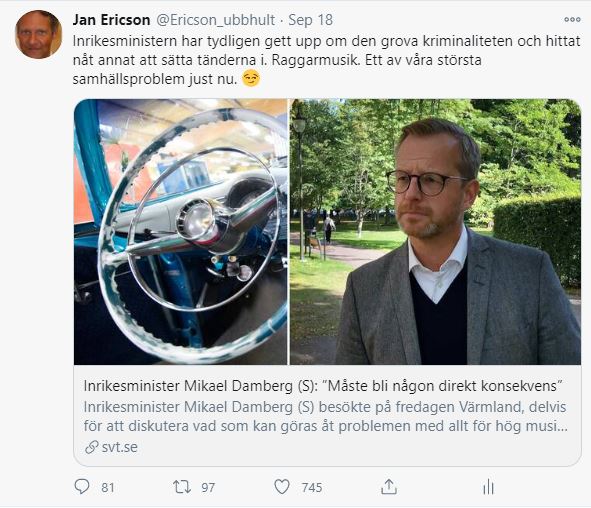Click the article description text
The width and height of the screenshot is (591, 508).
click(x=326, y=417)
